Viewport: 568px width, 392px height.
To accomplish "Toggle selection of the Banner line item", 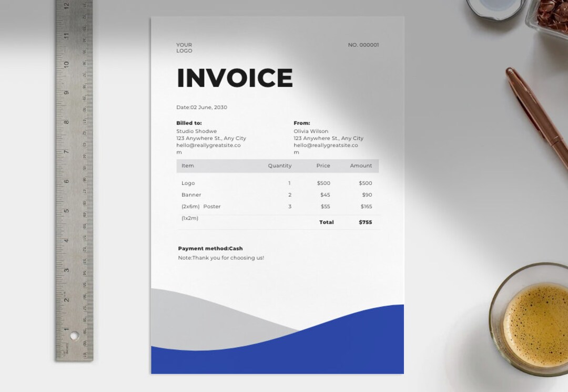I will point(191,194).
